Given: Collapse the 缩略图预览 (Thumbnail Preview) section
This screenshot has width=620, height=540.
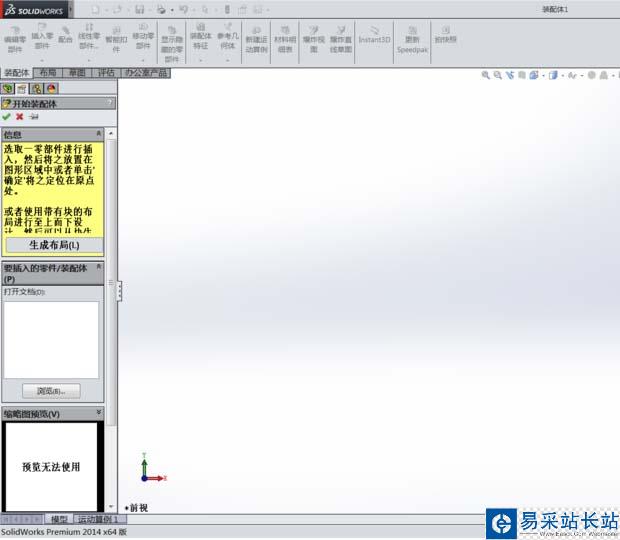Looking at the screenshot, I should click(x=99, y=412).
